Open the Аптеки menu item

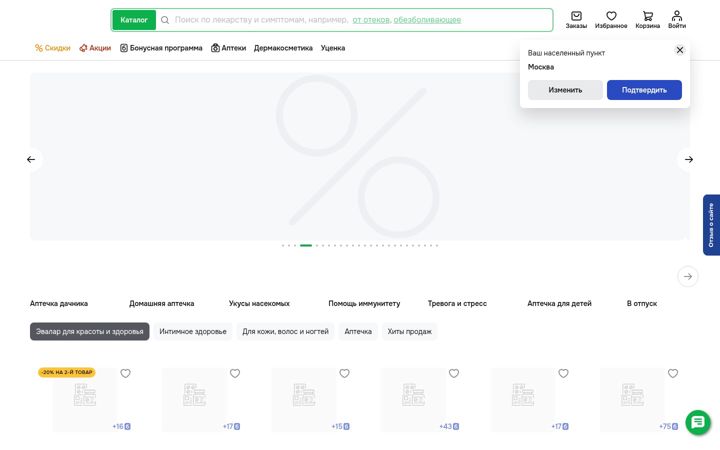tap(229, 48)
